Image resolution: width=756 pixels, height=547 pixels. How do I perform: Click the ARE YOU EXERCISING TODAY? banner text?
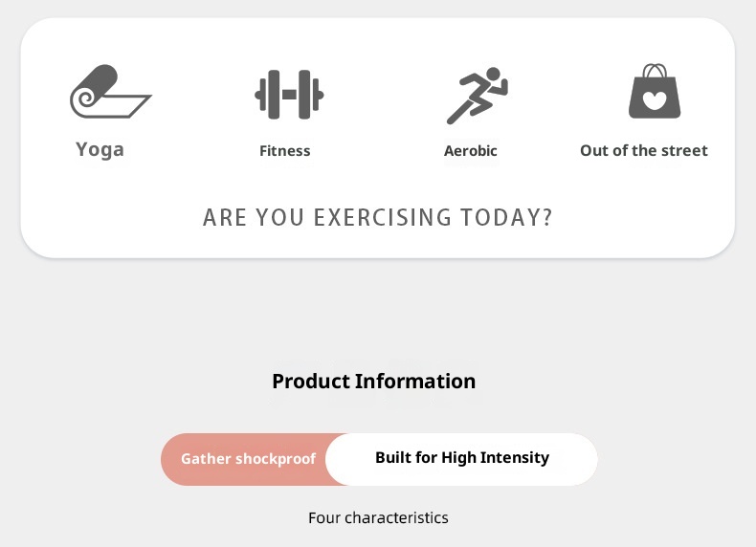tap(378, 217)
